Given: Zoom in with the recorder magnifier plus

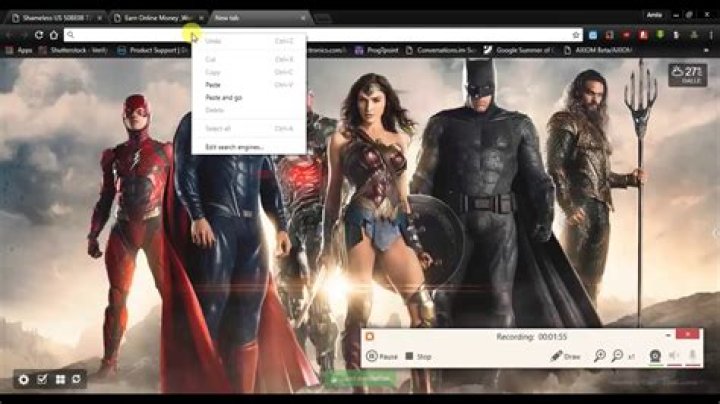Looking at the screenshot, I should (x=599, y=356).
